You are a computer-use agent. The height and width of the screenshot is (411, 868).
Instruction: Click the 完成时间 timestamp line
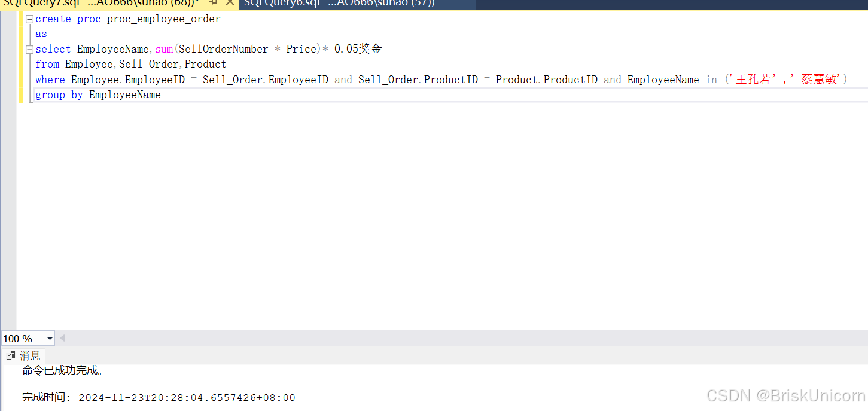pos(159,398)
